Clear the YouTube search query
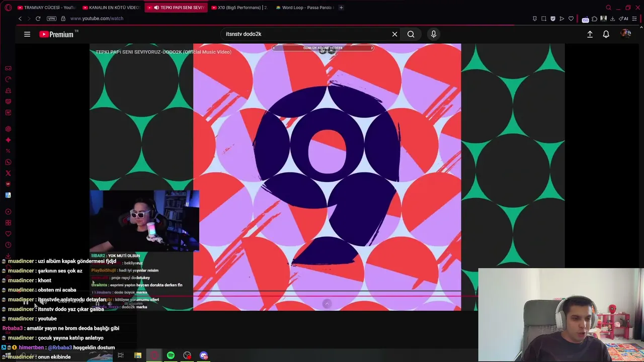The width and height of the screenshot is (644, 362). click(395, 34)
